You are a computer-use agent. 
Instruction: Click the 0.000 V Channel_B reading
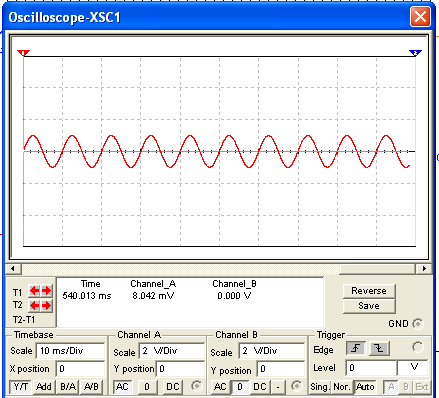234,296
